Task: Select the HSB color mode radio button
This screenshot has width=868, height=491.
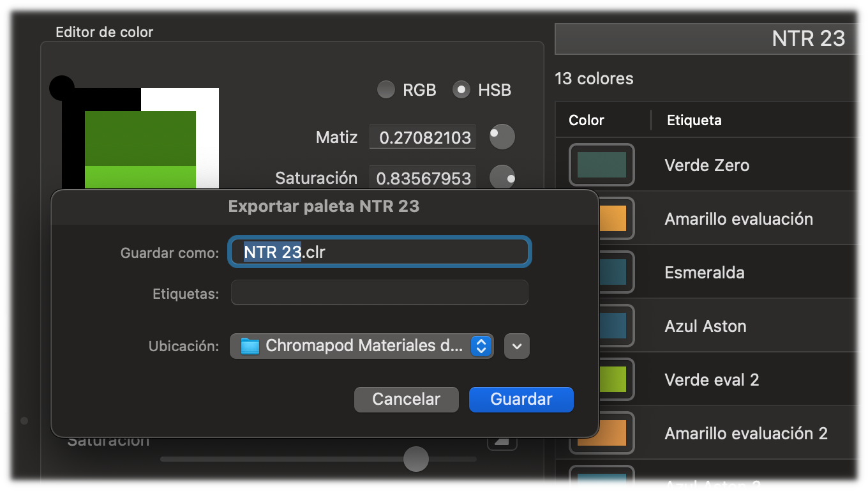Action: click(461, 90)
